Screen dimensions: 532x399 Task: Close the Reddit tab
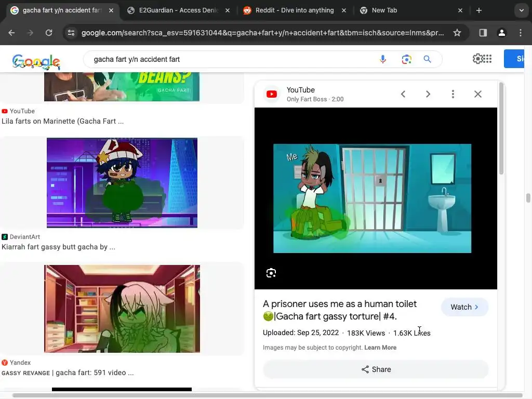point(344,10)
